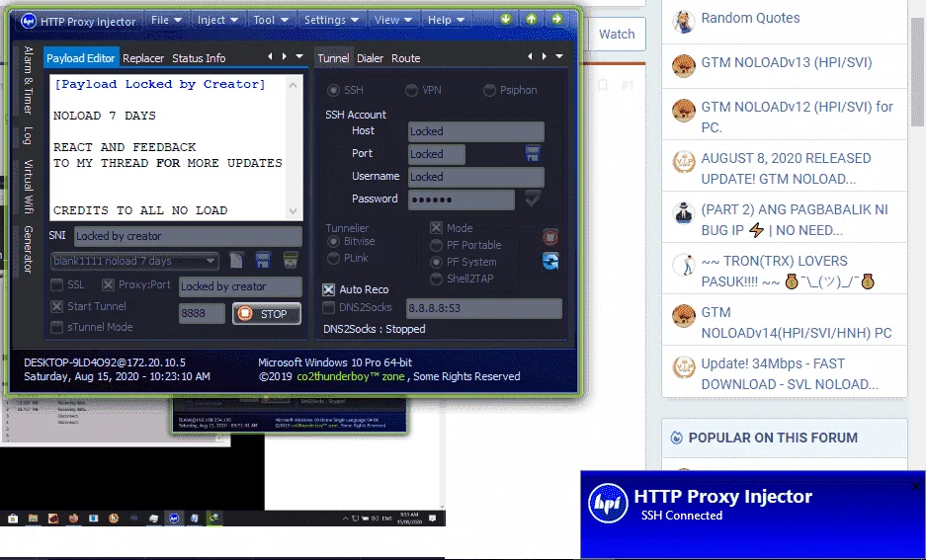Click VIP avatar beside AUGUST 8, 2020 thread
Viewport: 926px width, 560px height.
(683, 161)
